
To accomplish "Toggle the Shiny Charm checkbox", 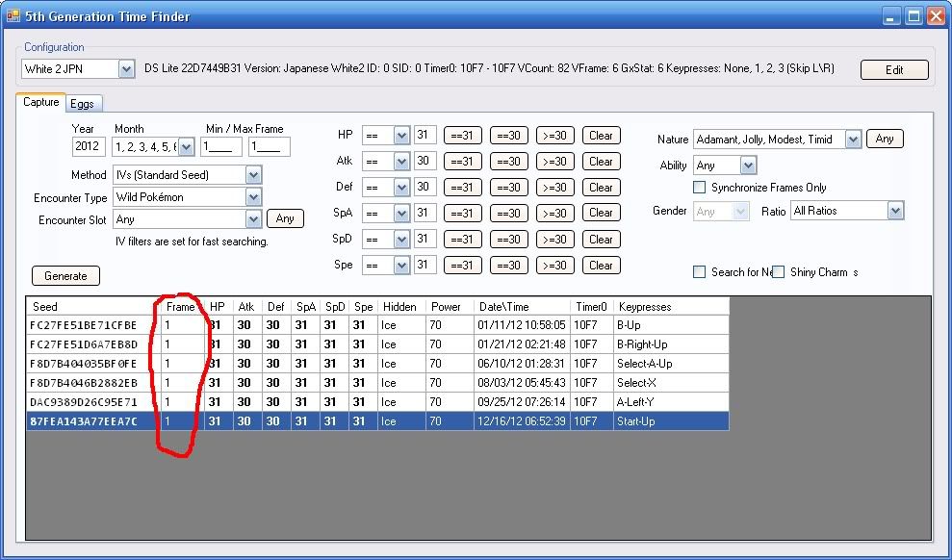I will (779, 272).
